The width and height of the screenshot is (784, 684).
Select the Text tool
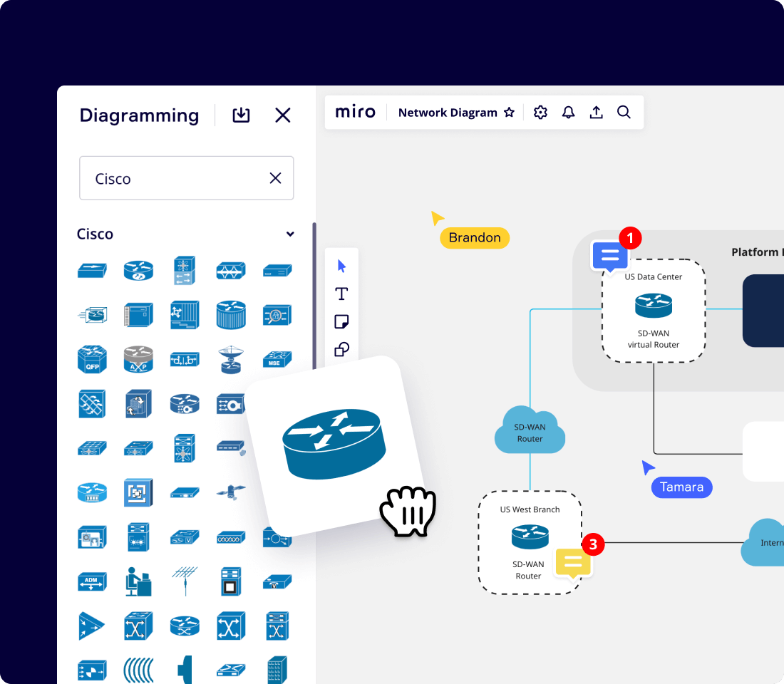coord(341,294)
